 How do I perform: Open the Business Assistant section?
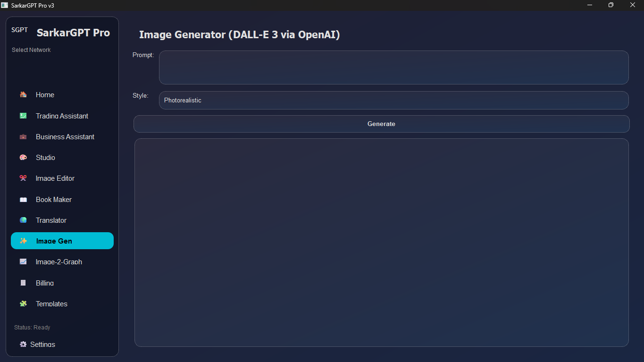pos(62,137)
